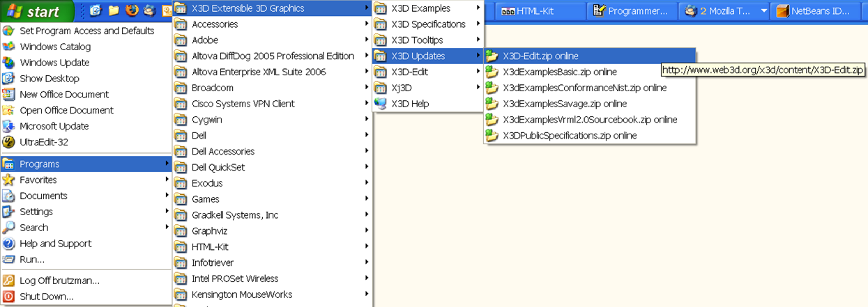Click the folder icon in Quick Launch bar
This screenshot has width=868, height=307.
click(114, 10)
